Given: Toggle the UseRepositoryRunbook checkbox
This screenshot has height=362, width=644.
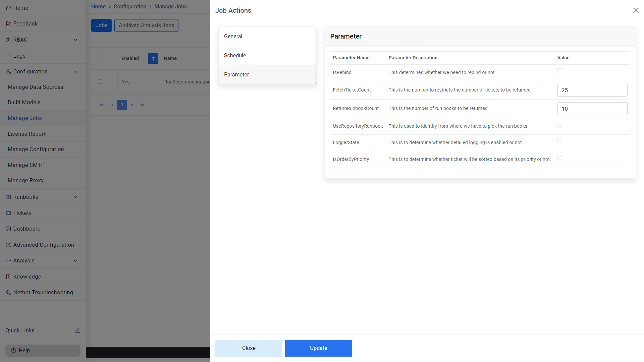Looking at the screenshot, I should 560,124.
